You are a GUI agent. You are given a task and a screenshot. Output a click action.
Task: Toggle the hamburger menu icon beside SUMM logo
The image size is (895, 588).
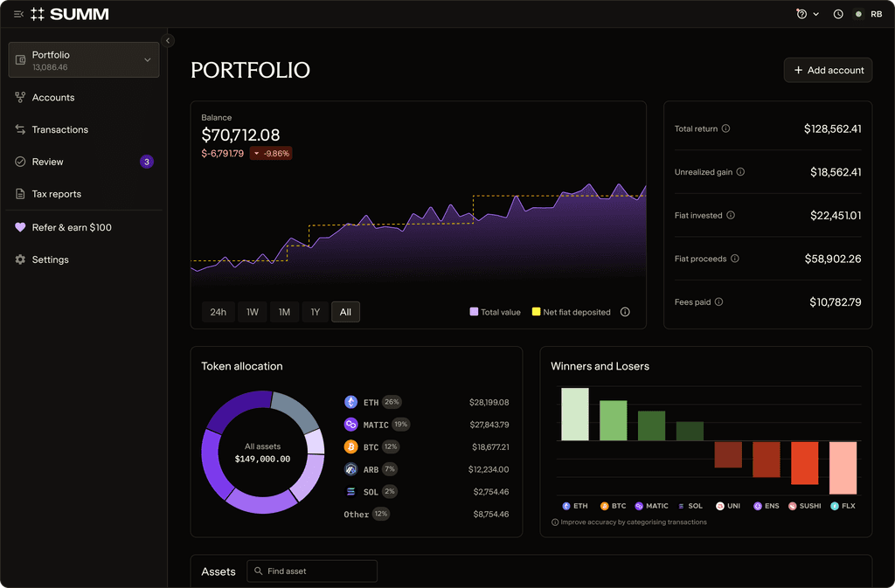coord(19,14)
